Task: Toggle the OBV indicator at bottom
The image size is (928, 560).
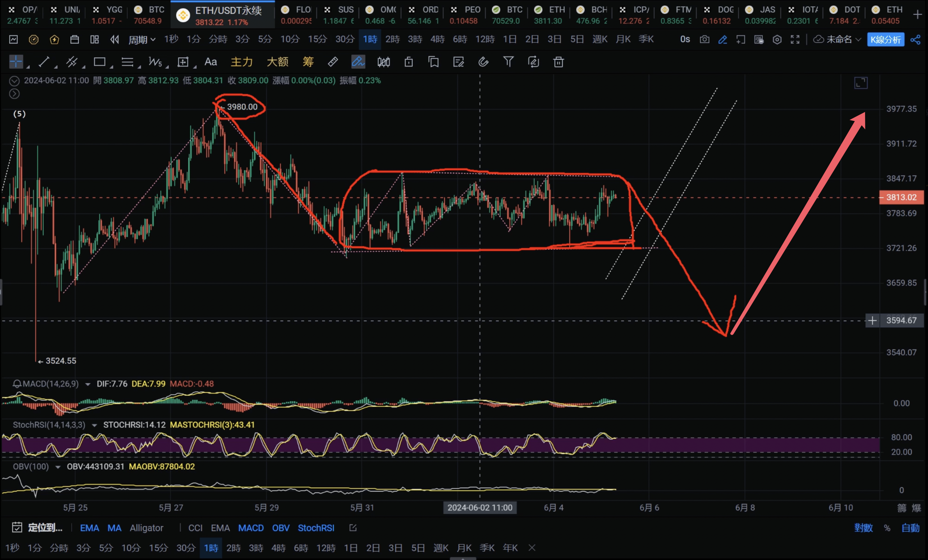Action: click(281, 528)
